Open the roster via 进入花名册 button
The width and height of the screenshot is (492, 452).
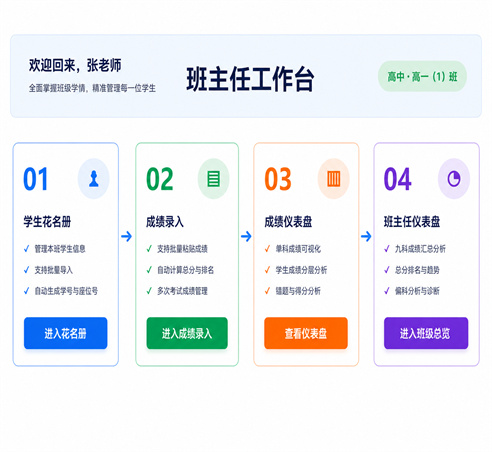click(66, 333)
